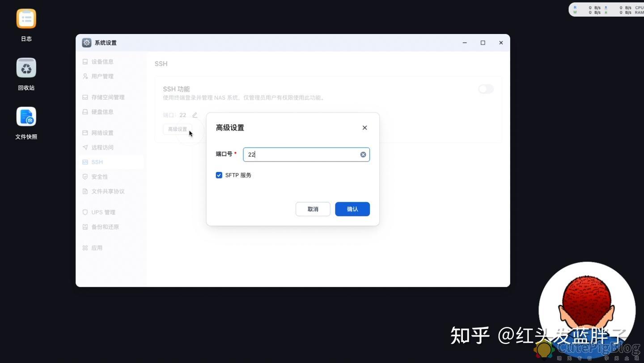Select 远程访问 in the sidebar
The width and height of the screenshot is (644, 363).
pos(102,147)
